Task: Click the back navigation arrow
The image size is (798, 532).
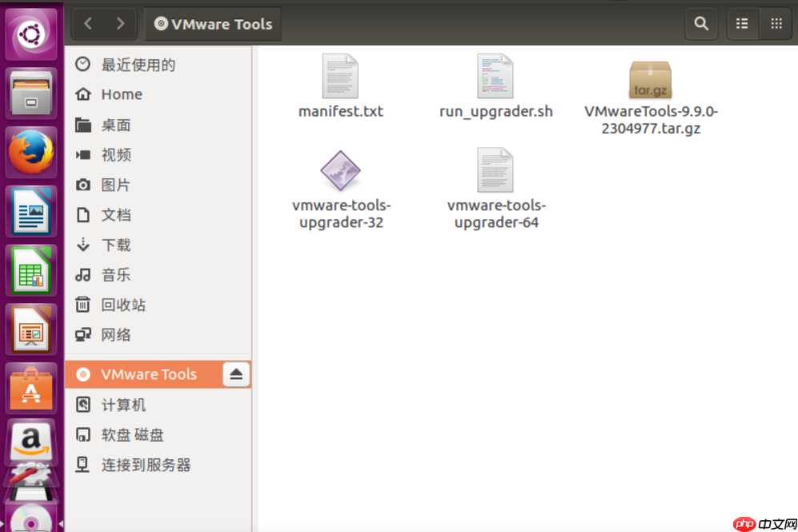Action: pos(88,23)
